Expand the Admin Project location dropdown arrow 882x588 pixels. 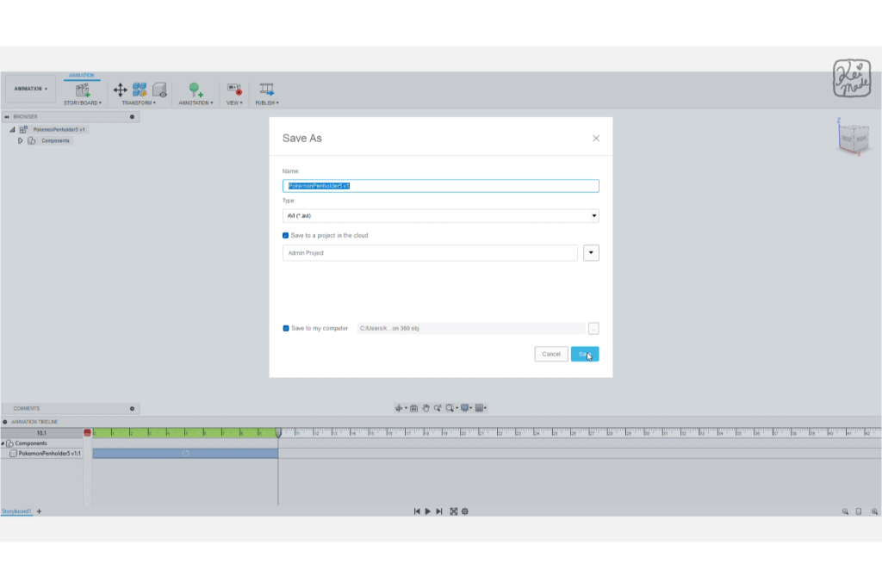point(591,253)
